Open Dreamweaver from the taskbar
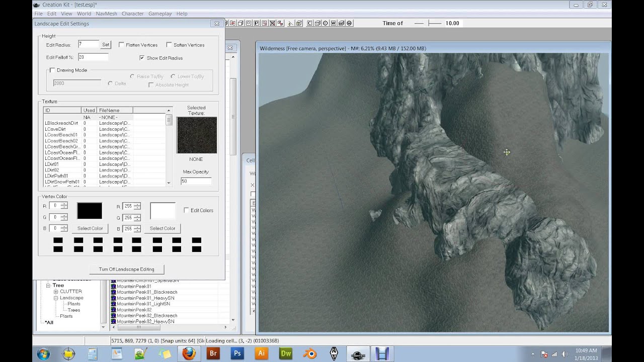The image size is (644, 362). (286, 353)
